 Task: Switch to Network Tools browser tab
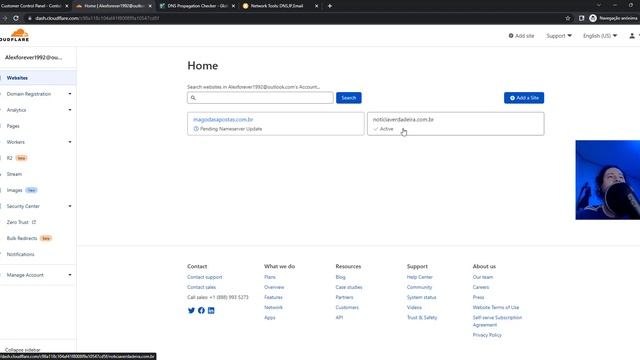280,6
